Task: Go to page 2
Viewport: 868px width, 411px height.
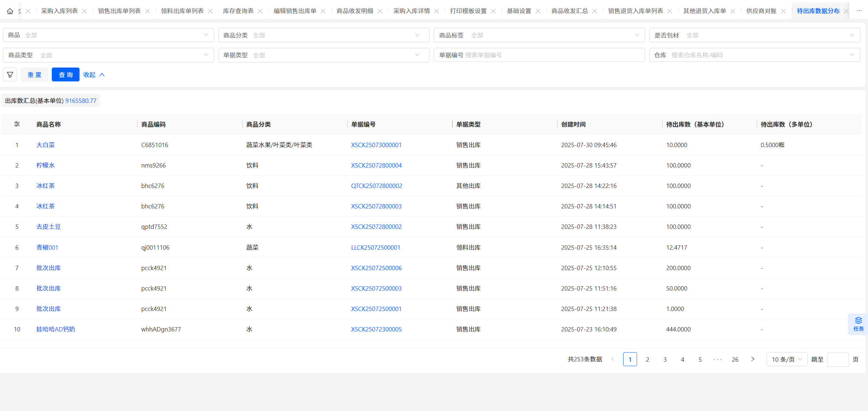Action: [x=648, y=359]
